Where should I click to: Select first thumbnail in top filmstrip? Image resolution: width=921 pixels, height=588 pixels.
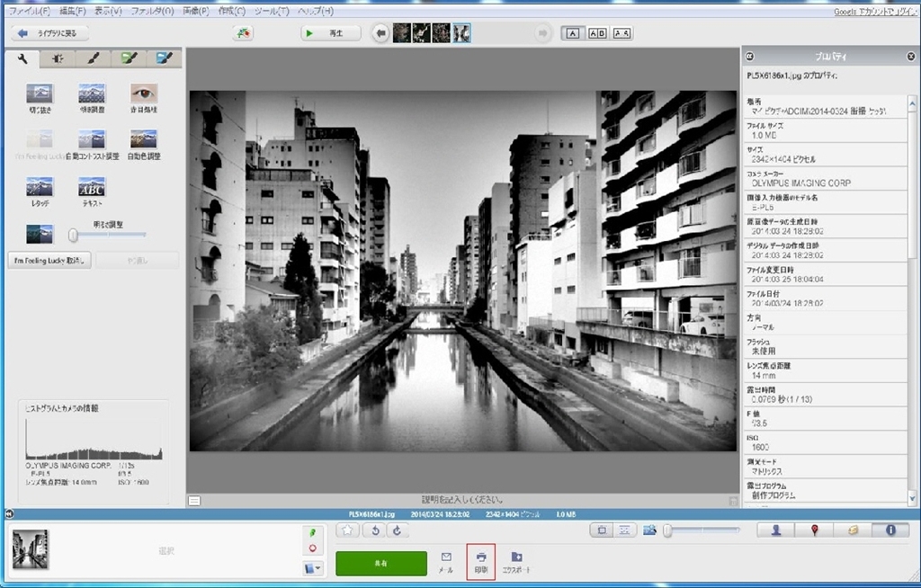[x=402, y=33]
